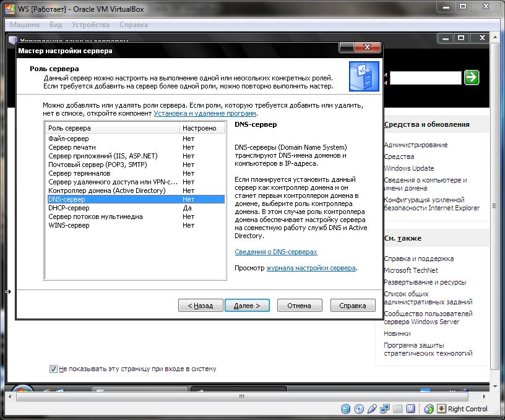Open Установка и удаление программ link
Image resolution: width=505 pixels, height=420 pixels.
point(205,113)
